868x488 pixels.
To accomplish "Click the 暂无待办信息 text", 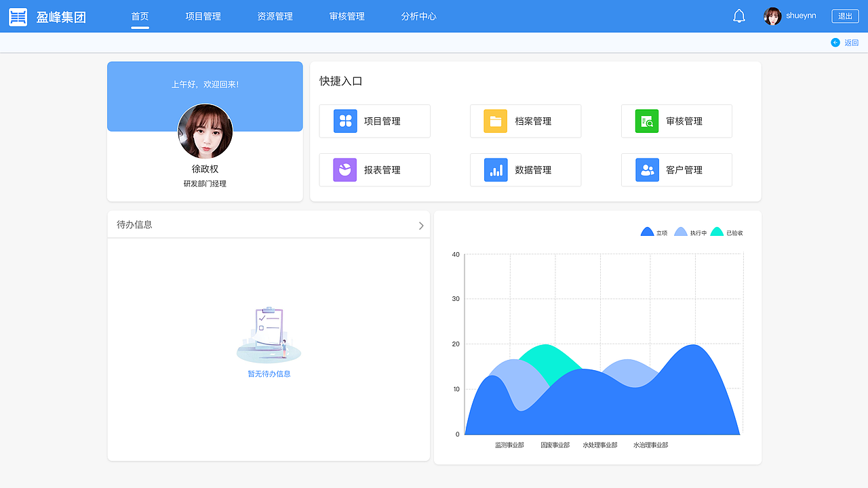I will click(269, 373).
